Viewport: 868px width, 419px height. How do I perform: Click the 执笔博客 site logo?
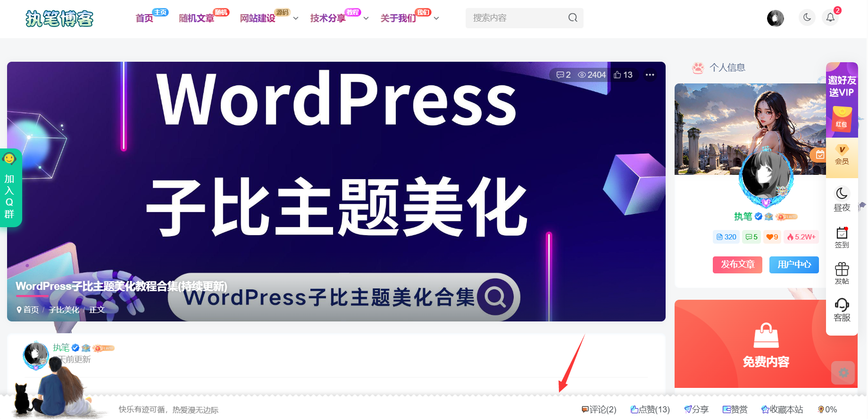(59, 18)
